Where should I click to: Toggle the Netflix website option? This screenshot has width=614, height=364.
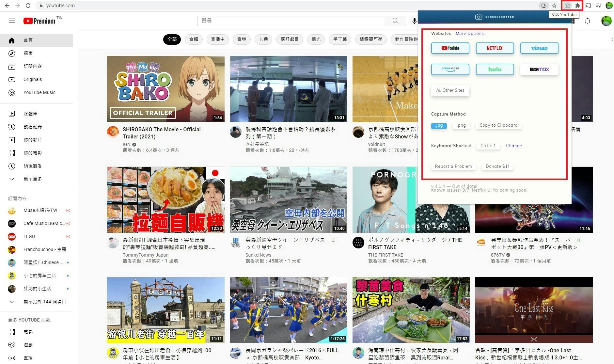pyautogui.click(x=495, y=48)
